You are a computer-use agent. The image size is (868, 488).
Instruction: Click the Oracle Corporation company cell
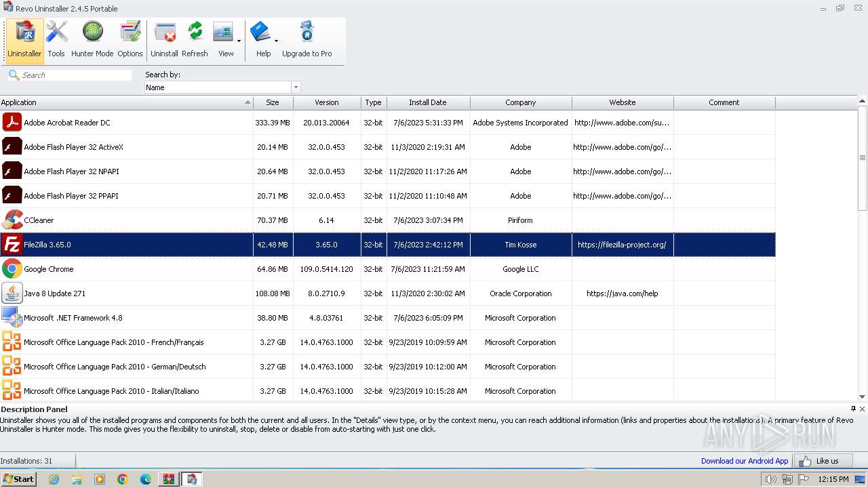[x=521, y=293]
